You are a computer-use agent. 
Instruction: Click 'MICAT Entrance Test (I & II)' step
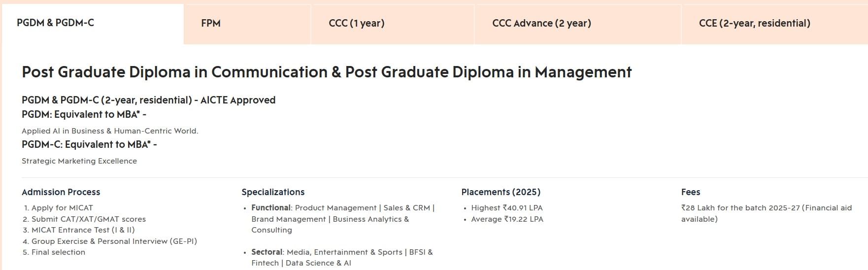click(83, 230)
